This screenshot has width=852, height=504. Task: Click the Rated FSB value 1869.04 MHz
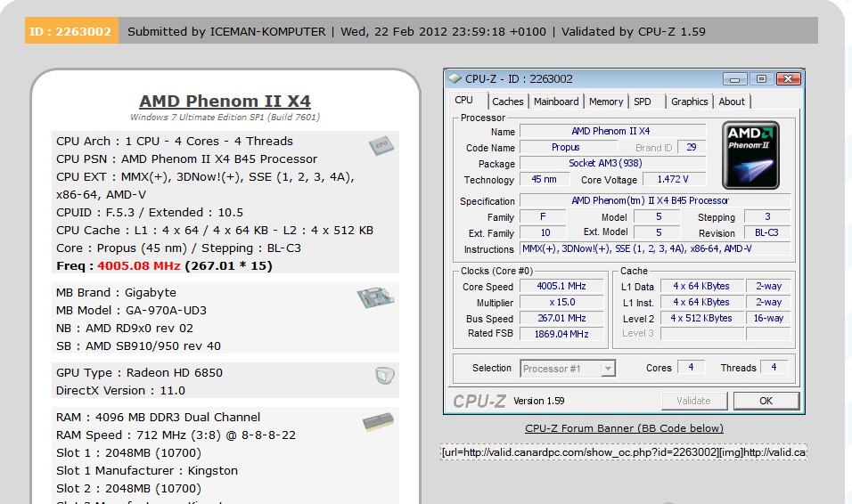tap(561, 334)
